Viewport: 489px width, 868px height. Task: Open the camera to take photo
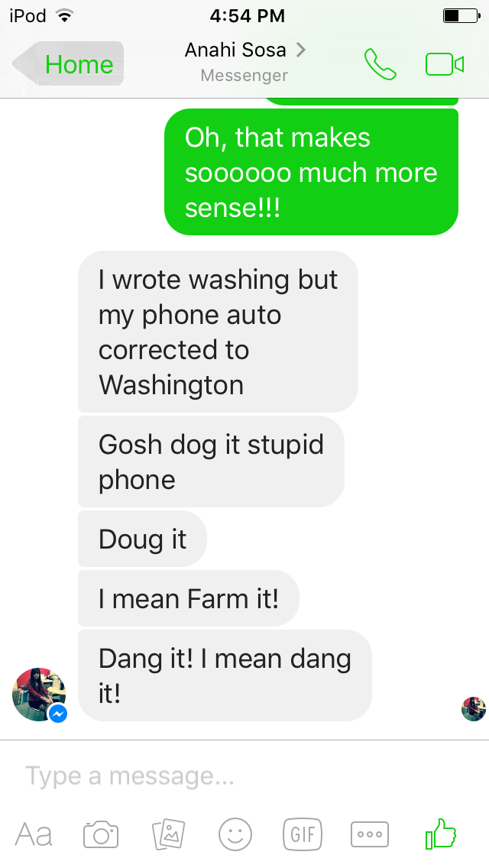coord(101,834)
